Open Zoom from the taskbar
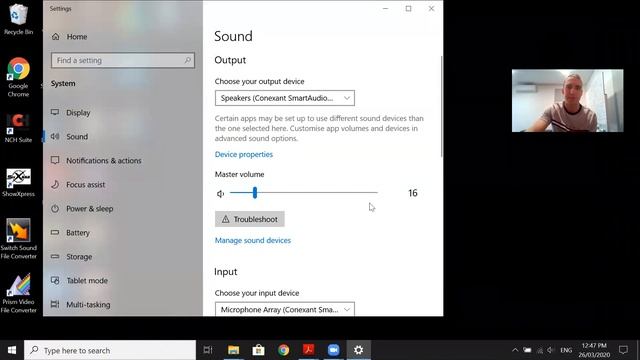The width and height of the screenshot is (640, 360). 333,350
